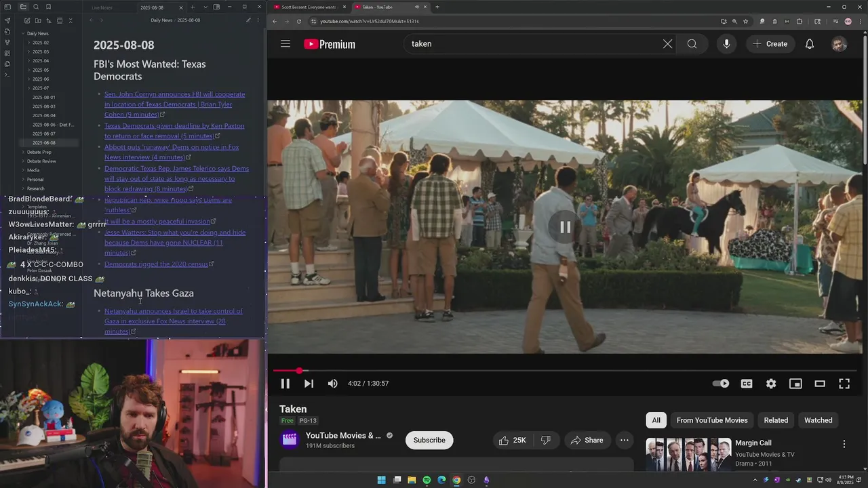Open more actions ellipsis beside Share
This screenshot has height=488, width=868.
pyautogui.click(x=625, y=441)
